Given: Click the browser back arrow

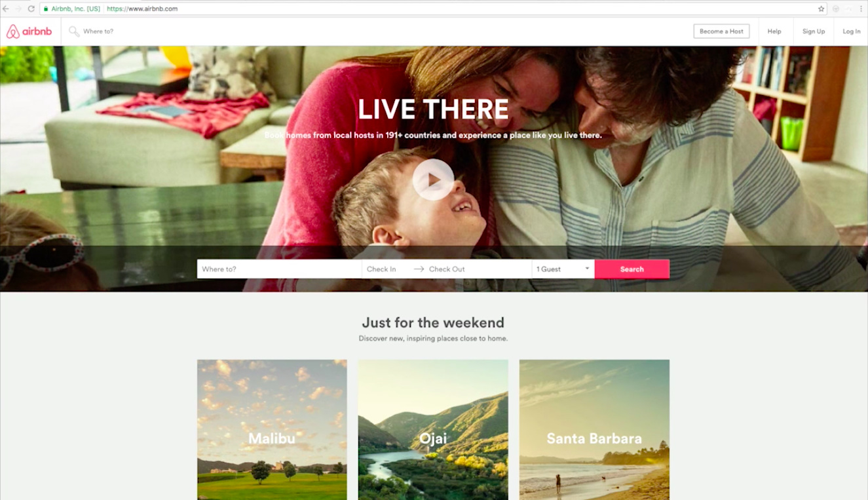Looking at the screenshot, I should pos(6,9).
